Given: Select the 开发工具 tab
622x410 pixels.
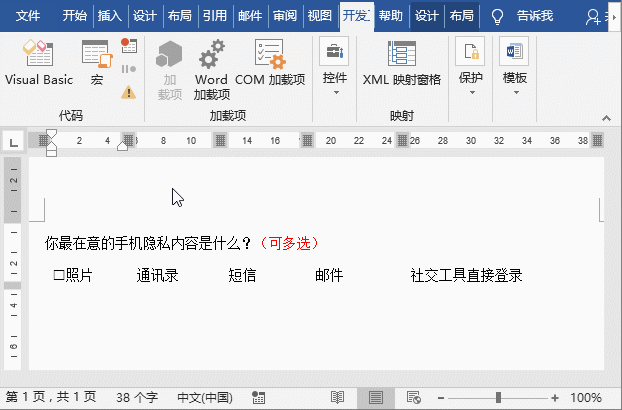Looking at the screenshot, I should pos(356,16).
